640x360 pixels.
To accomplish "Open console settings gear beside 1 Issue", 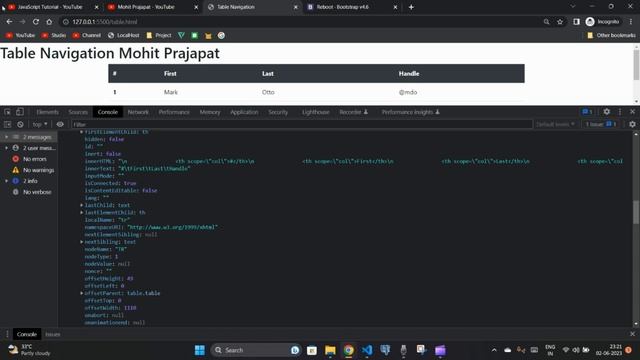I will (632, 124).
